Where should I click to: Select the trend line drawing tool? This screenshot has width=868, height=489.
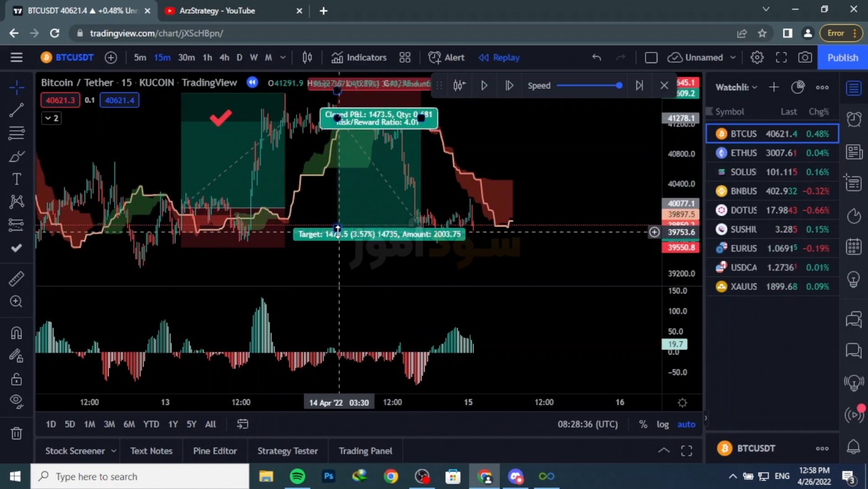pos(17,110)
